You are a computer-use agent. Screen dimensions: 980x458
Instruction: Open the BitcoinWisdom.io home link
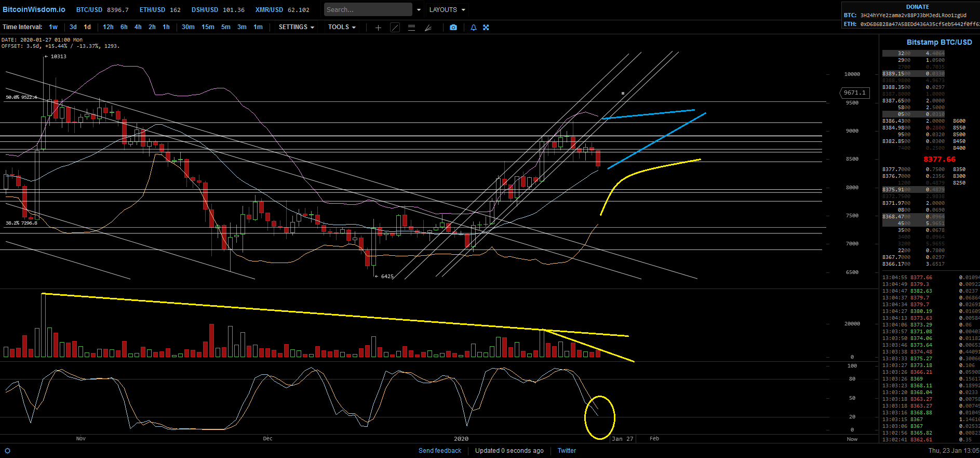(34, 9)
